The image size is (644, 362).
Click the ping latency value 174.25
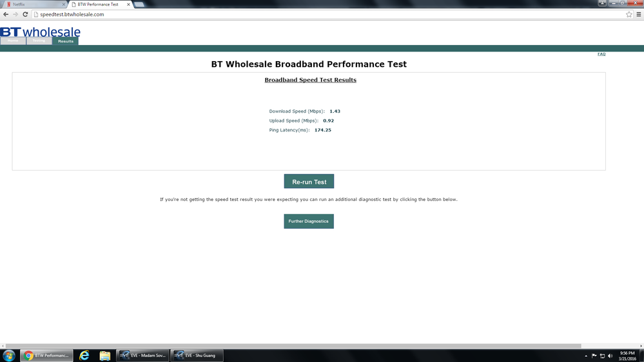point(322,130)
